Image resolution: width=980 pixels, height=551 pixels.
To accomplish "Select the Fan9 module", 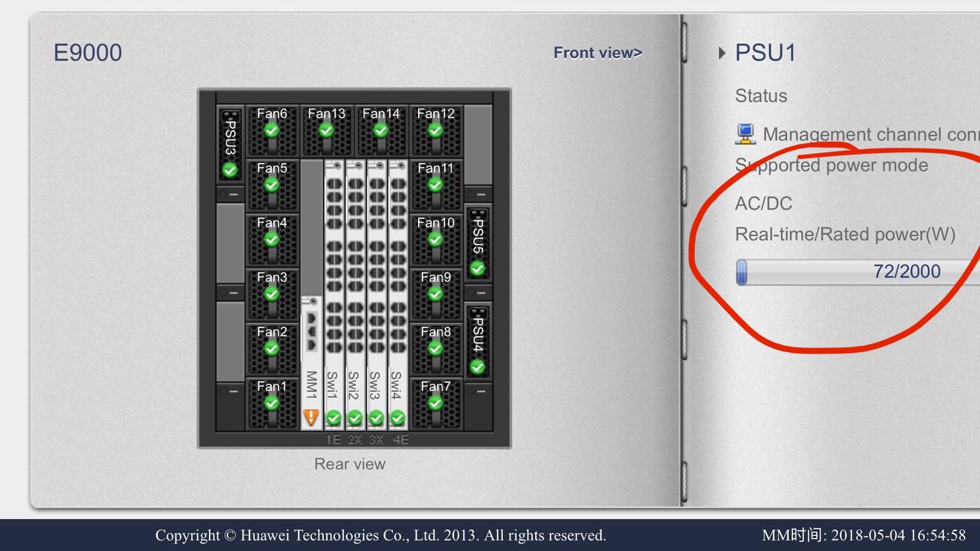I will [436, 294].
